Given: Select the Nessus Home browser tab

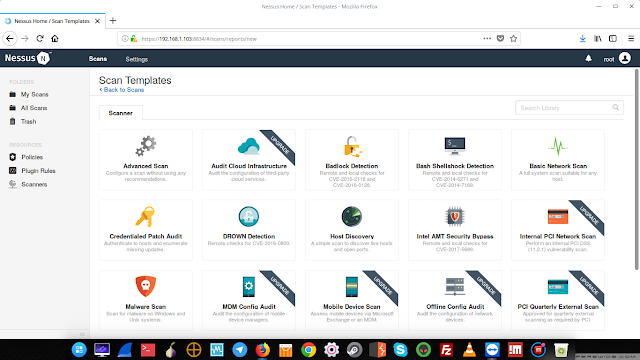Looking at the screenshot, I should (52, 21).
